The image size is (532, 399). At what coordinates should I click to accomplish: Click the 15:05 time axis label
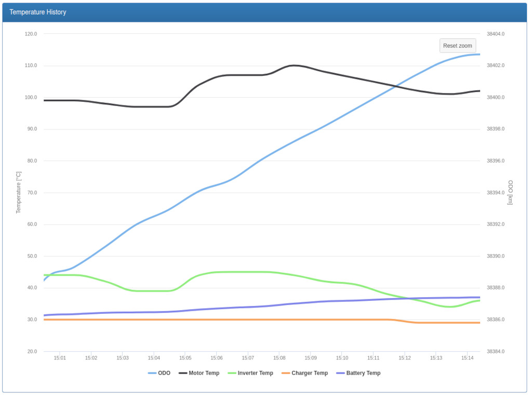185,358
